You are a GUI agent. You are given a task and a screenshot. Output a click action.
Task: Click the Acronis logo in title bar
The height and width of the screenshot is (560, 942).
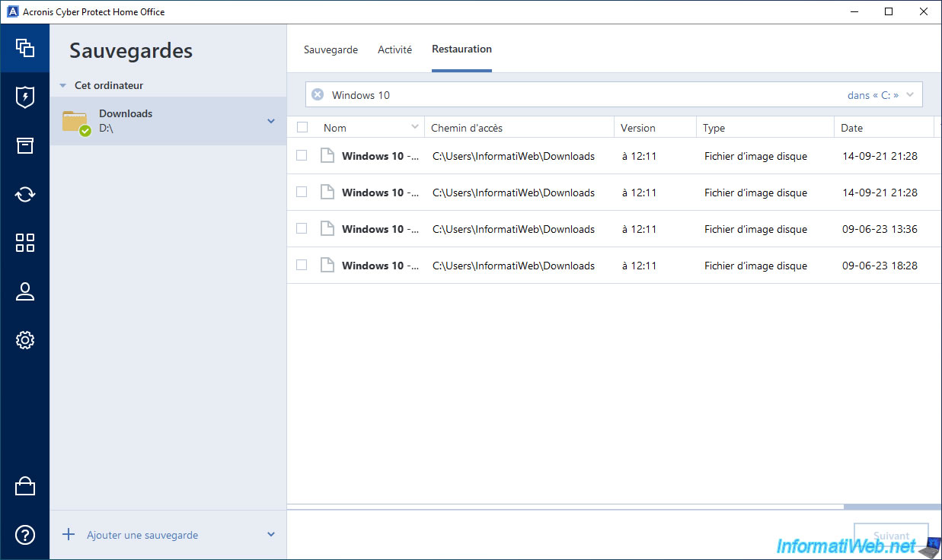12,11
